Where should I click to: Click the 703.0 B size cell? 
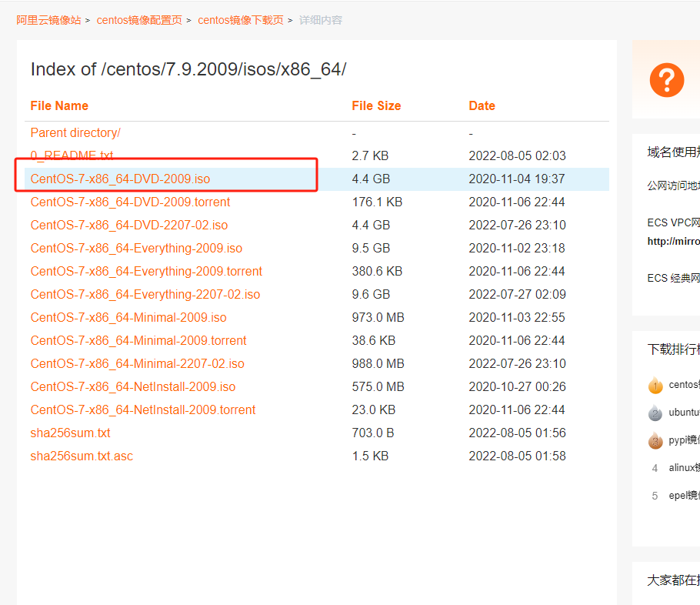(x=373, y=433)
